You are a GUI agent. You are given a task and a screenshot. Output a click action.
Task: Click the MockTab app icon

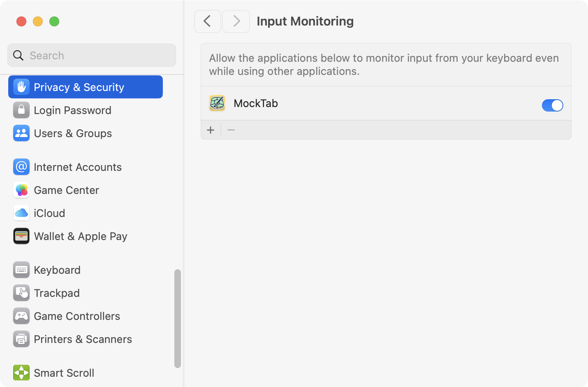pos(217,103)
